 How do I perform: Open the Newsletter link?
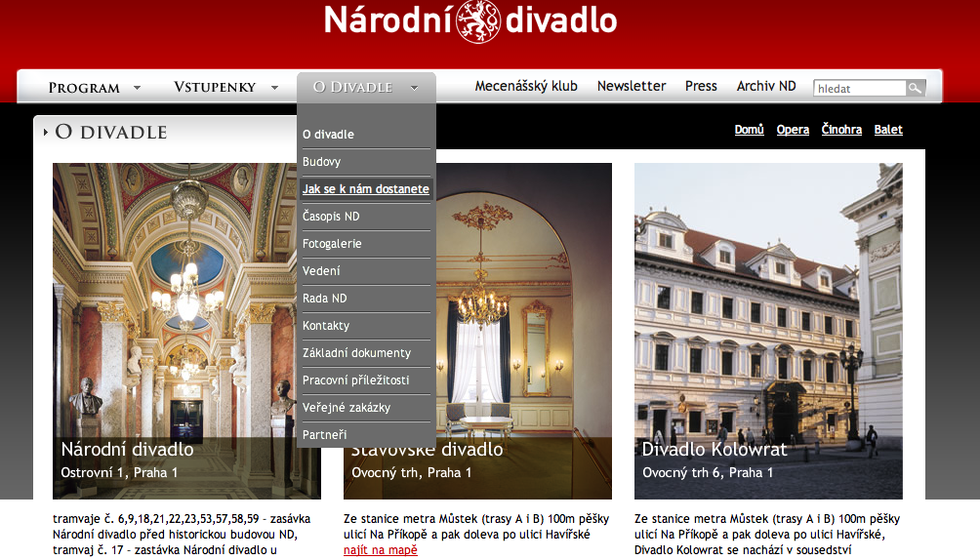point(632,86)
